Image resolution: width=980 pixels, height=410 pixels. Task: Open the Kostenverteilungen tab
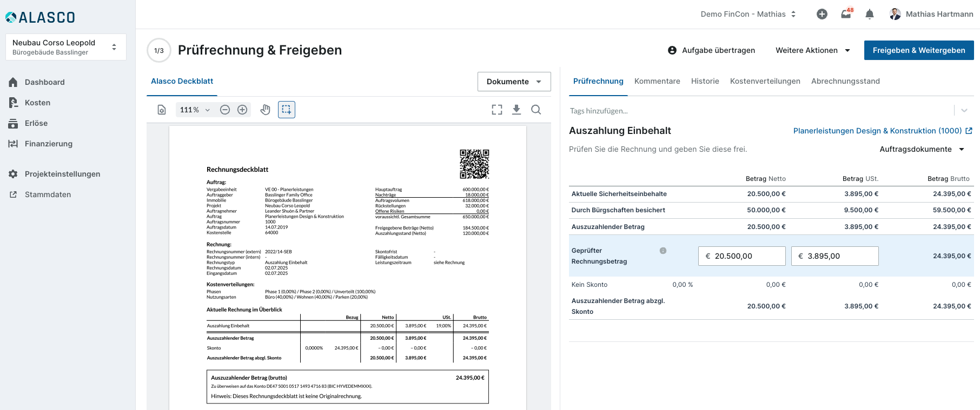(765, 81)
